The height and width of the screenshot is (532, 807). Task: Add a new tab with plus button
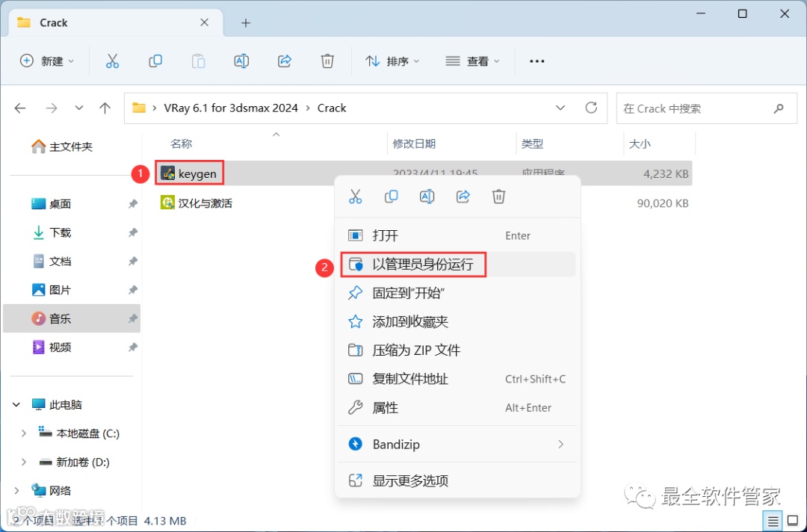[246, 22]
